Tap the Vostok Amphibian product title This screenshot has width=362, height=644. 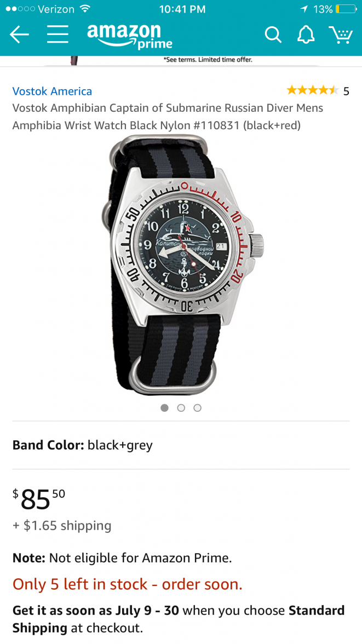(x=168, y=117)
